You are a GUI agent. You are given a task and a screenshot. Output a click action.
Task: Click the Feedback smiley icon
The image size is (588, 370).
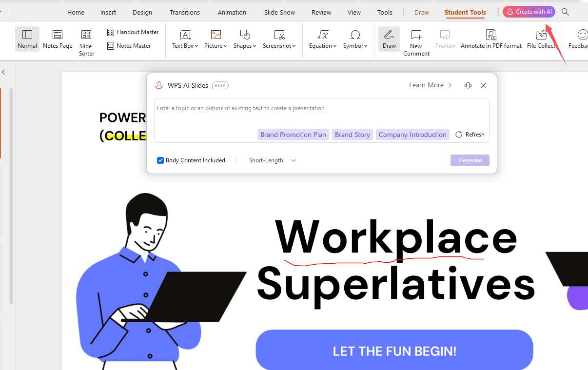click(x=582, y=35)
